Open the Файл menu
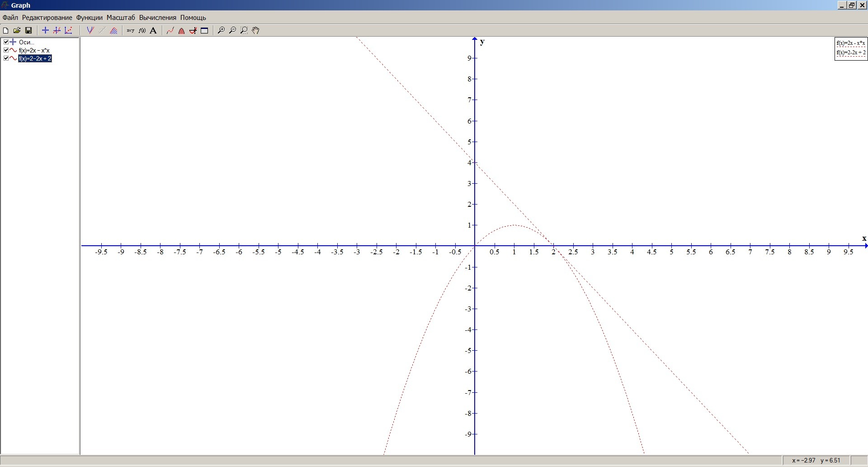The image size is (868, 467). [10, 18]
